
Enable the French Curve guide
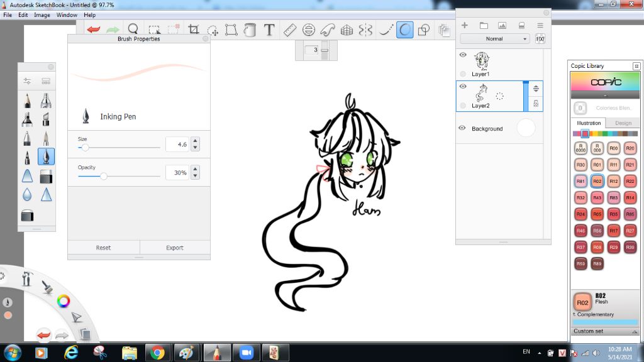[x=327, y=30]
